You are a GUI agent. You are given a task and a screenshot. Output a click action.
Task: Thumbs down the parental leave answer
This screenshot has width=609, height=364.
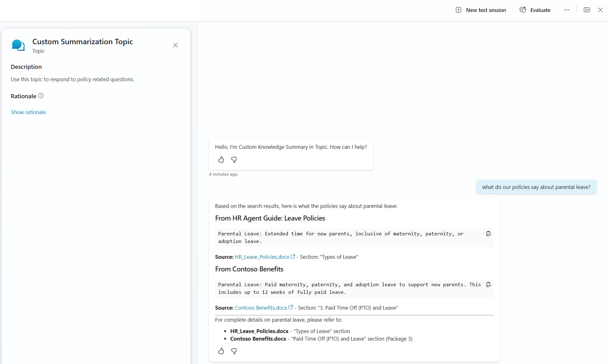(x=234, y=351)
